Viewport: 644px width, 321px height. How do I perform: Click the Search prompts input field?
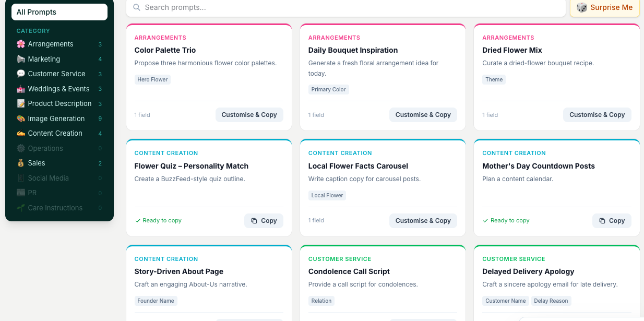click(x=346, y=7)
